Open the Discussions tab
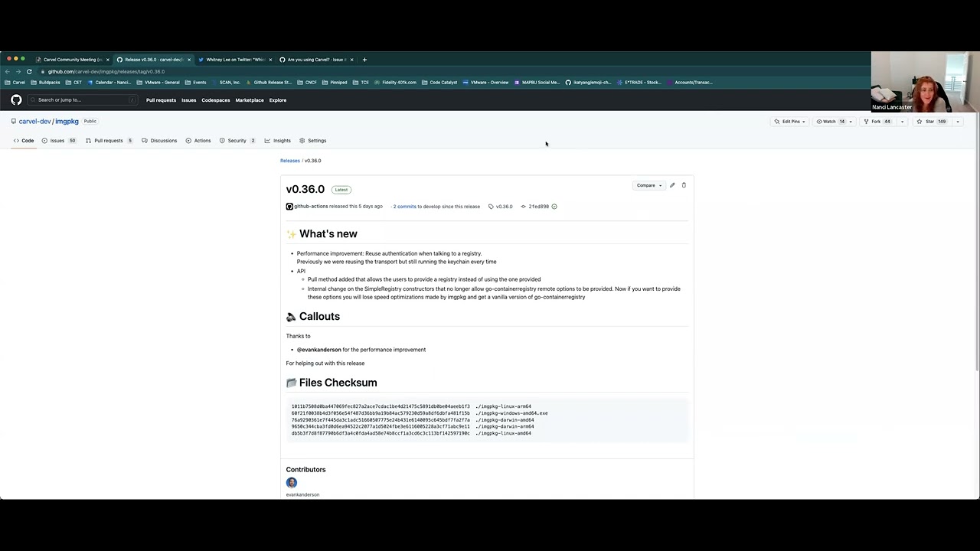This screenshot has width=980, height=551. click(159, 141)
